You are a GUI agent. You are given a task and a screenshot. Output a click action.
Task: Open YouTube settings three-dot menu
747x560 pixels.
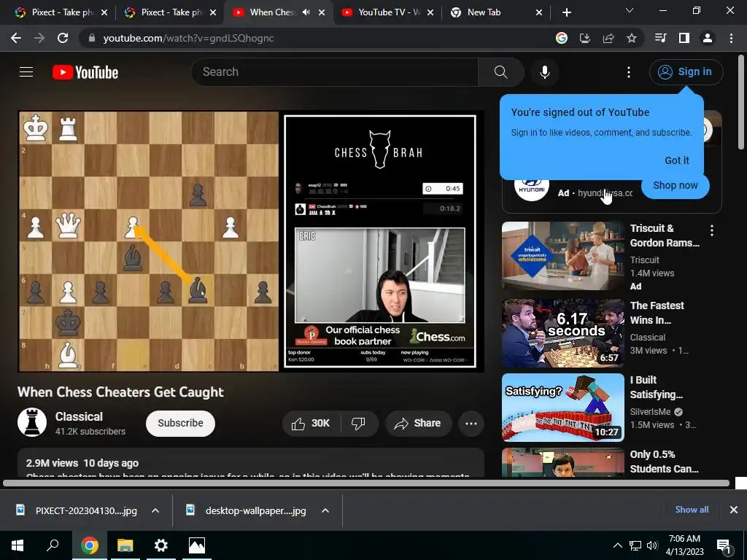click(x=628, y=72)
